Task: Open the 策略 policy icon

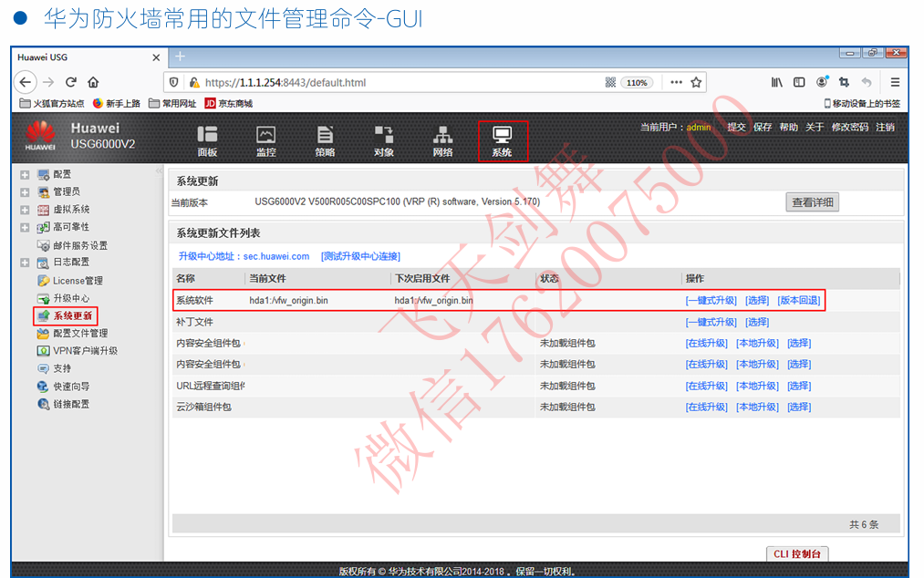Action: (x=325, y=140)
